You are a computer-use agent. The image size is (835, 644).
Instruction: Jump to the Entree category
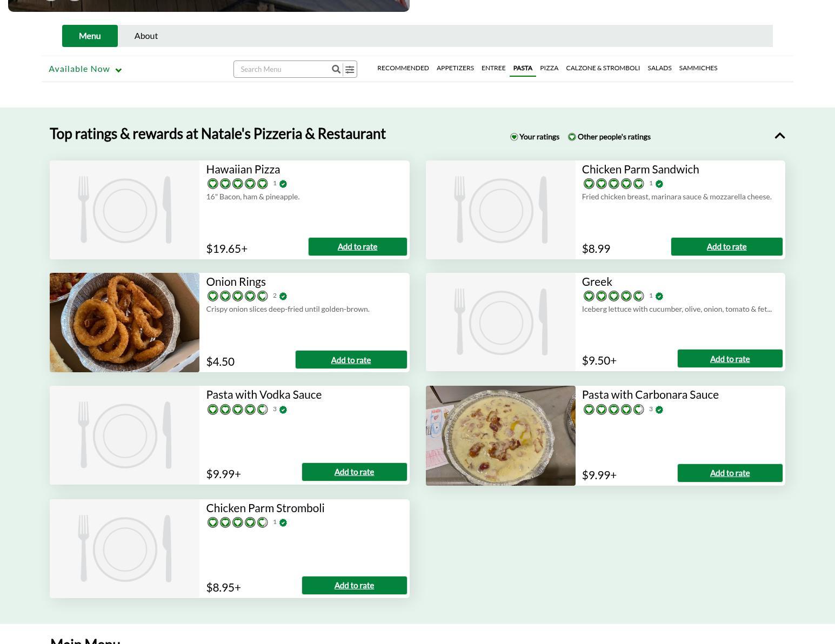(x=493, y=68)
